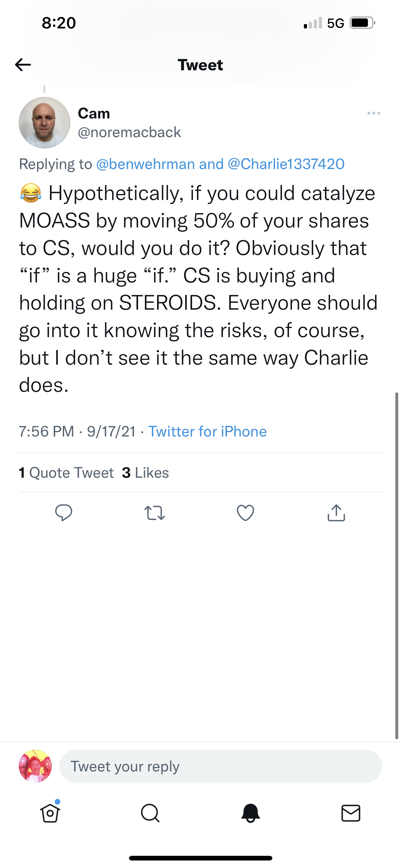
Task: Open Cam's profile picture
Action: coord(44,123)
